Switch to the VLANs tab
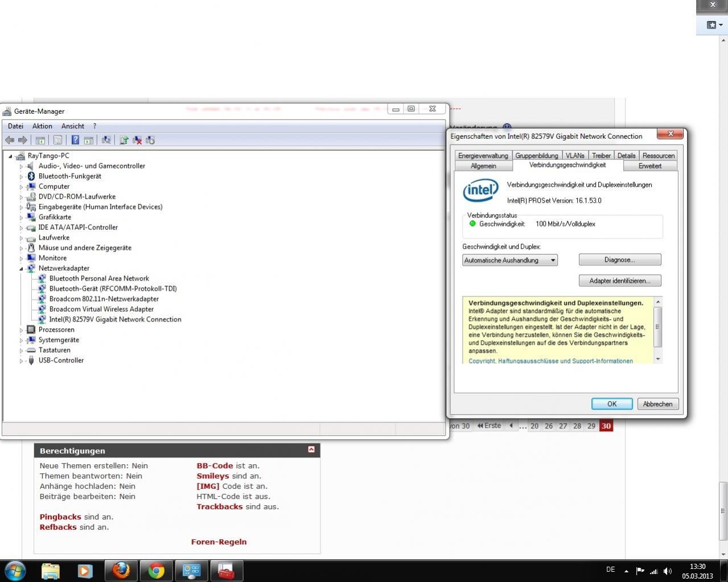 click(575, 155)
